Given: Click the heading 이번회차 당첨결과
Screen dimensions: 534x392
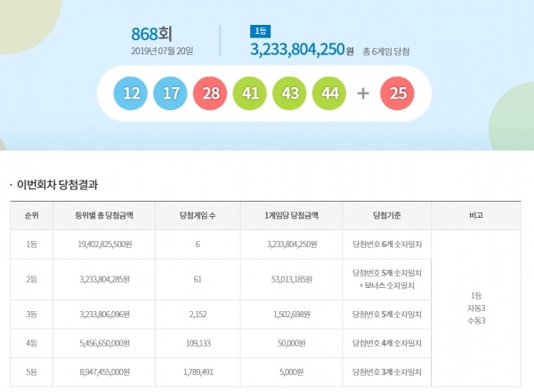Looking at the screenshot, I should coord(57,185).
